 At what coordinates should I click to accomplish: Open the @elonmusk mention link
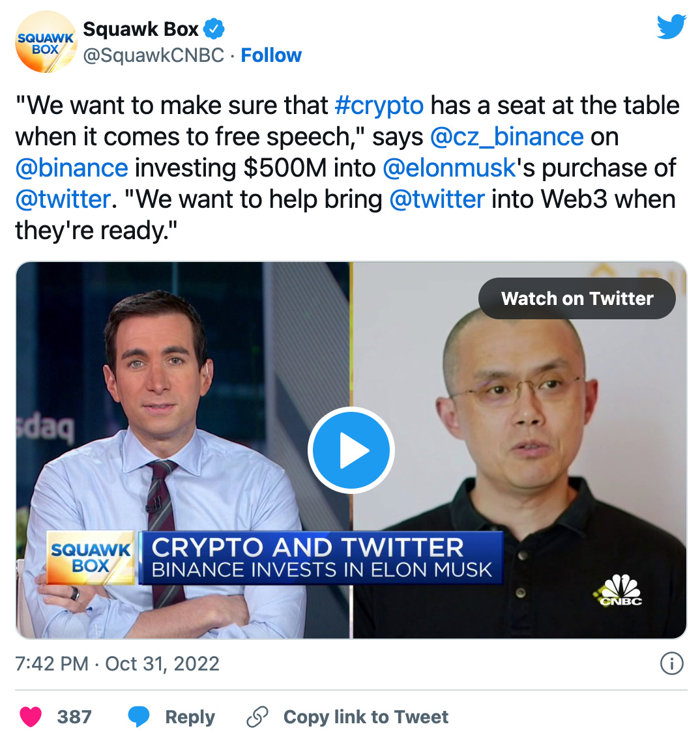(x=449, y=168)
